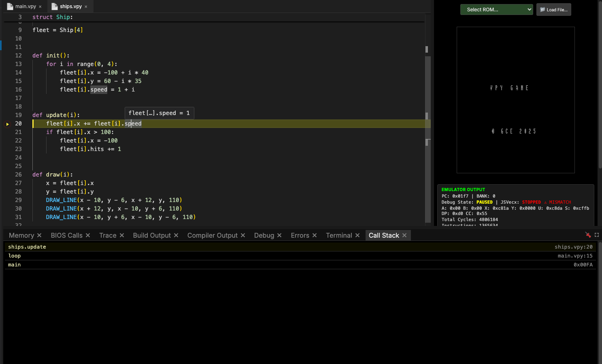The image size is (602, 364).
Task: Click sticky header 'struct Ship:' line
Action: 53,17
